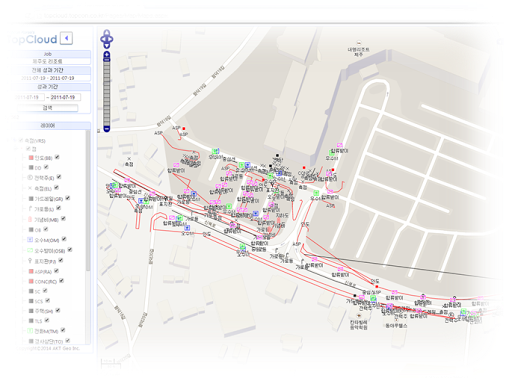This screenshot has width=512, height=384.
Task: Toggle the SC layer checkbox
Action: (x=45, y=291)
